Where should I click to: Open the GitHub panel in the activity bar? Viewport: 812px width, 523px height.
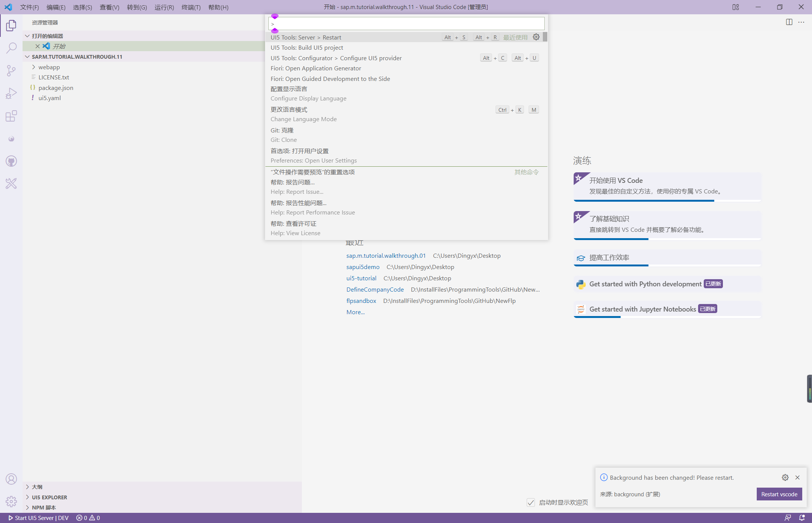click(x=11, y=161)
